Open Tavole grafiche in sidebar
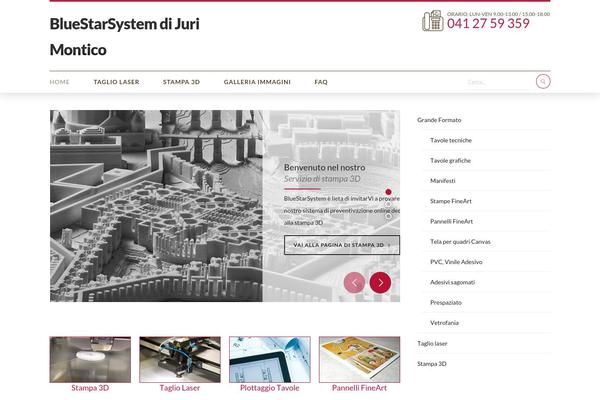Viewport: 600px width, 400px height. 450,160
